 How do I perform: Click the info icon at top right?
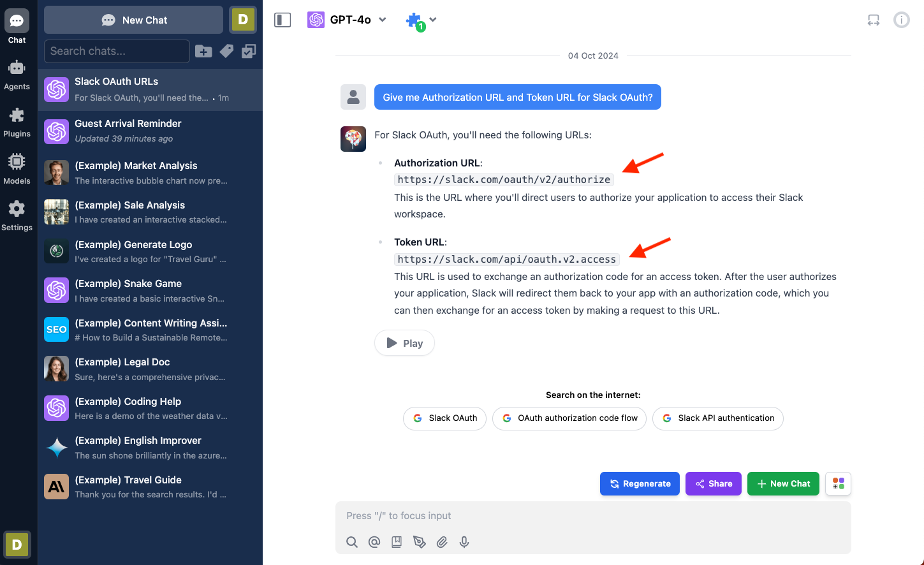902,20
